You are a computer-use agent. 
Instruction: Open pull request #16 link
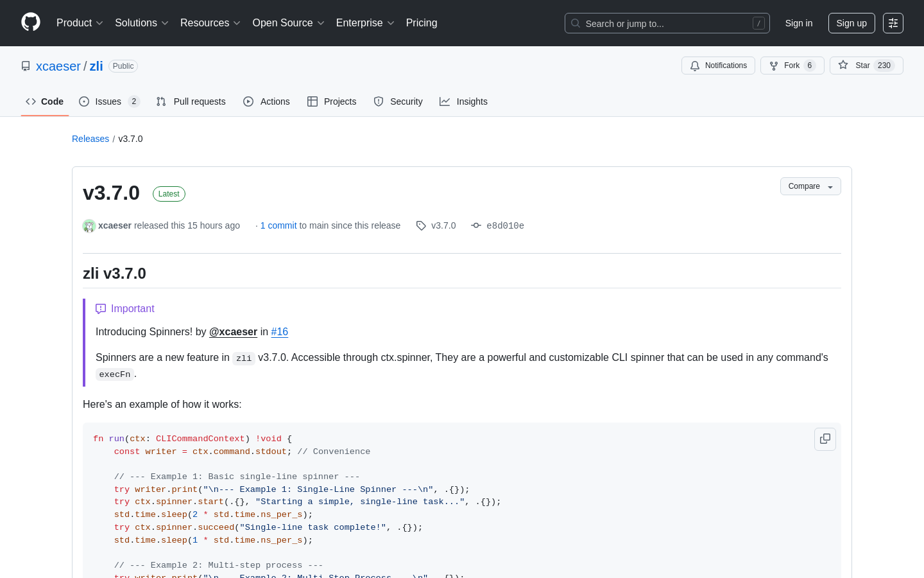point(280,332)
